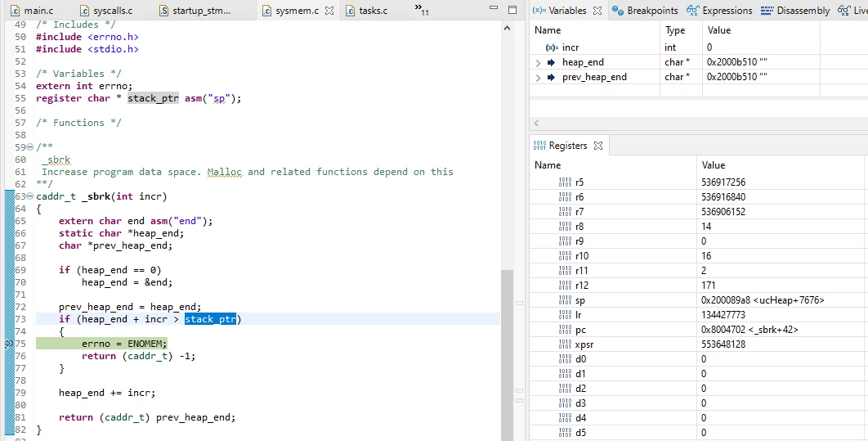Select the sp register row

tap(699, 300)
